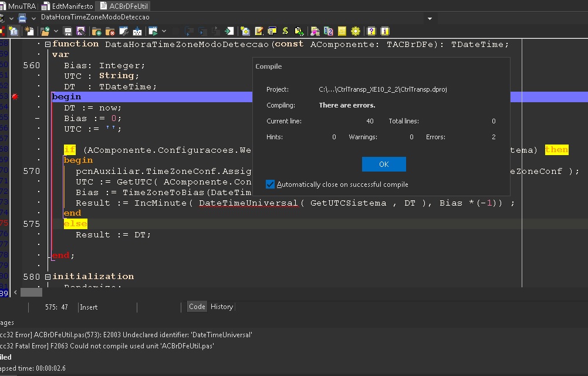Toggle Automatically close on successful compile checkbox

[x=270, y=184]
